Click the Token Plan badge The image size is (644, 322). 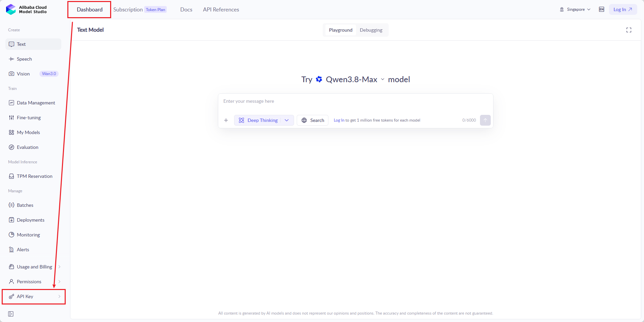coord(156,9)
